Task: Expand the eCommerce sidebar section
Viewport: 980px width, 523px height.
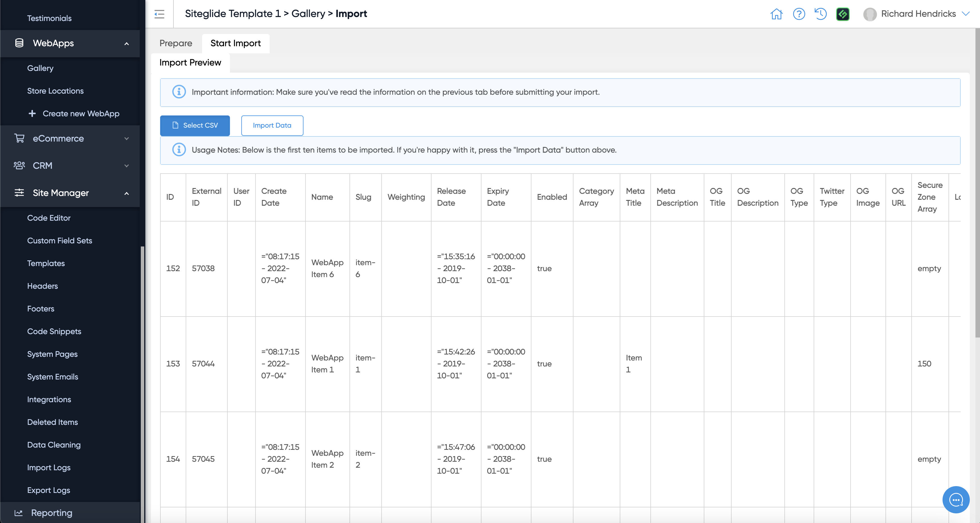Action: tap(127, 139)
